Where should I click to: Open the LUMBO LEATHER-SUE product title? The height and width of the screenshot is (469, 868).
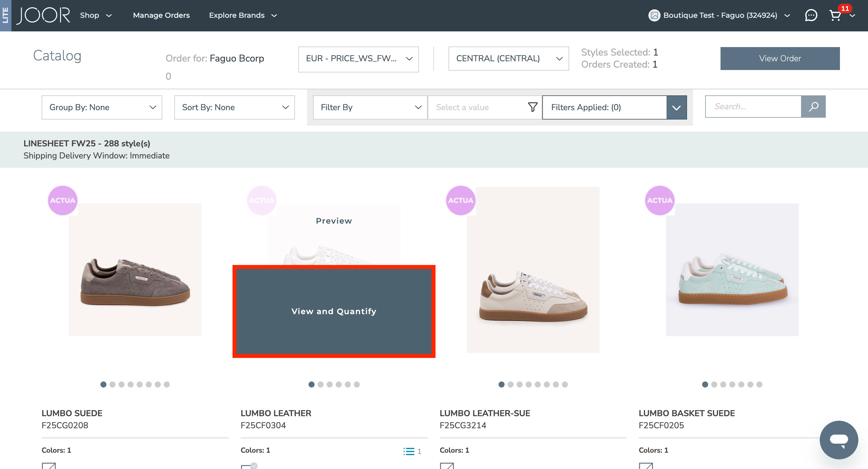[x=485, y=413]
